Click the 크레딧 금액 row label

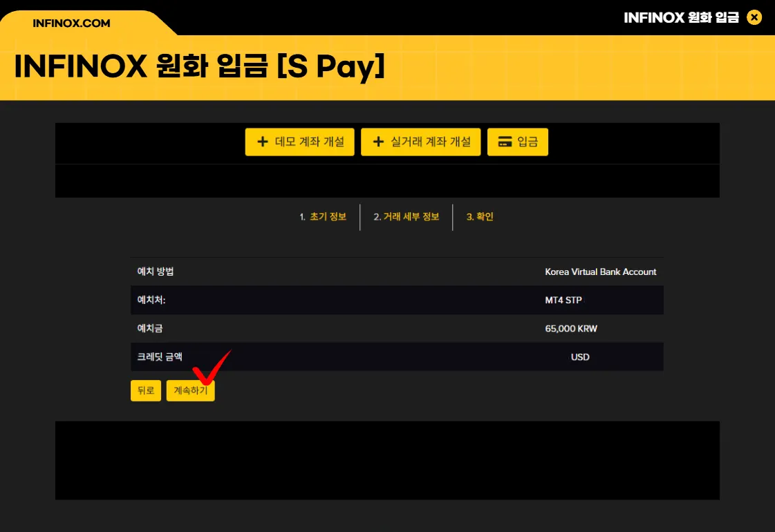160,357
